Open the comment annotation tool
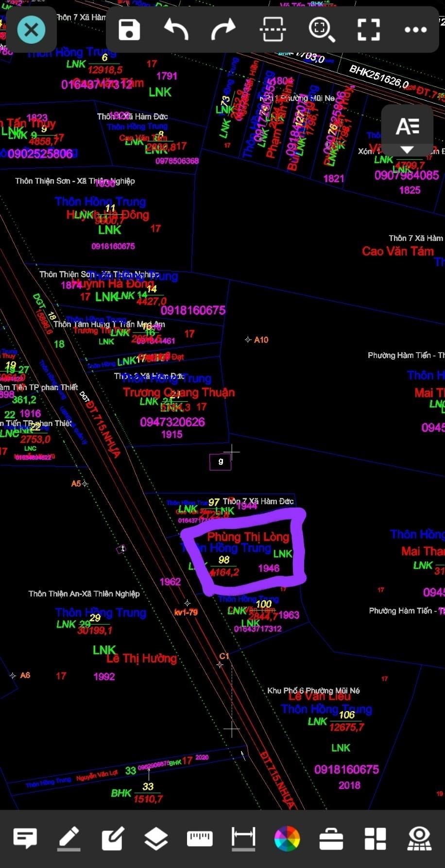 (25, 838)
